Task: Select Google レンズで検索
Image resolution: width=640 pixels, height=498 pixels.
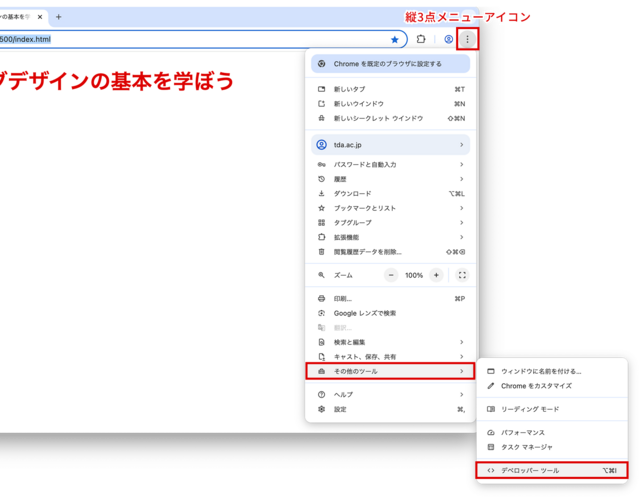Action: [391, 313]
